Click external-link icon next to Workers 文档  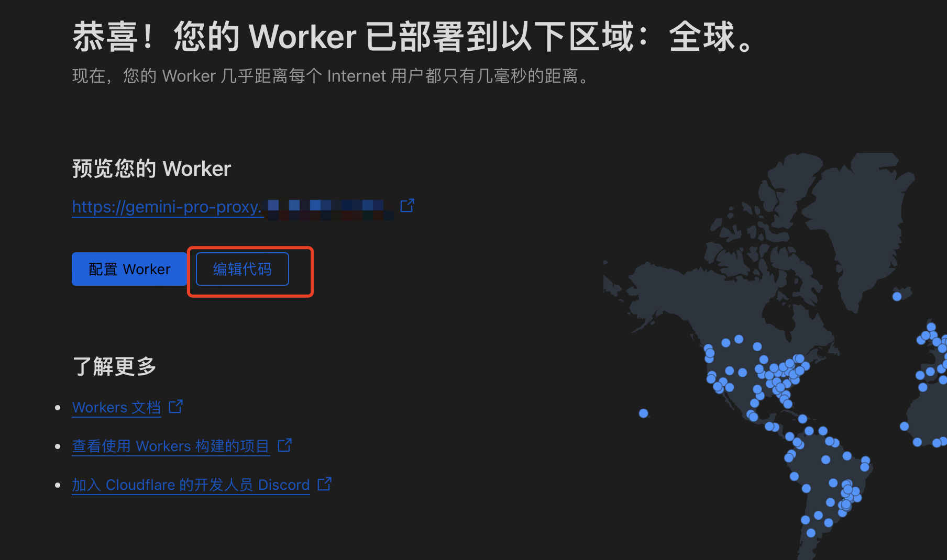click(176, 407)
